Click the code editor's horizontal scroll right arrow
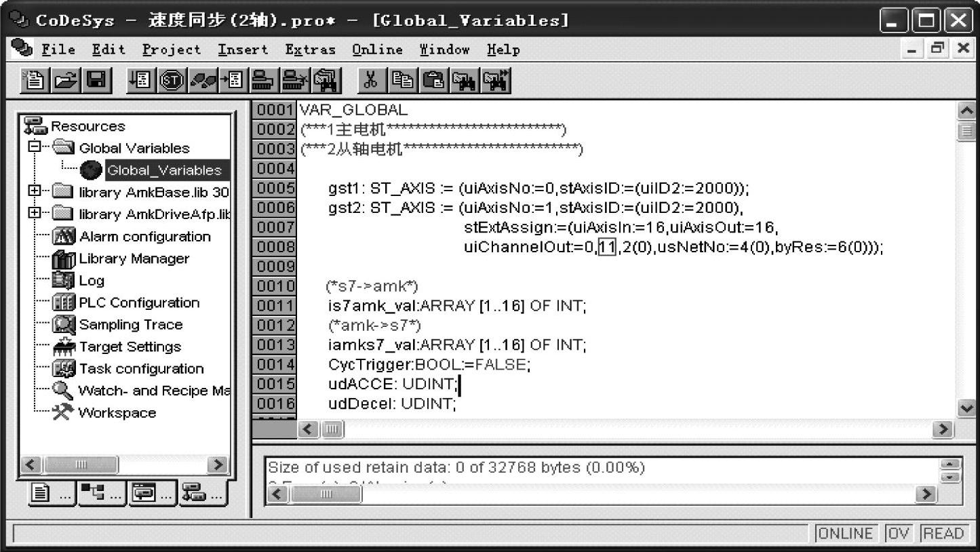The height and width of the screenshot is (552, 980). pyautogui.click(x=943, y=429)
